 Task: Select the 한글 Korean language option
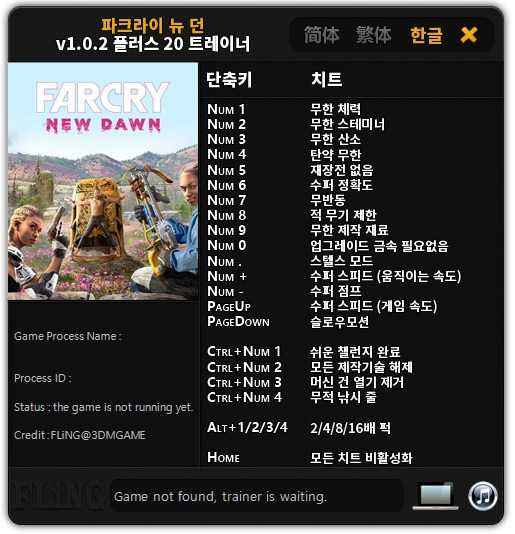(428, 36)
